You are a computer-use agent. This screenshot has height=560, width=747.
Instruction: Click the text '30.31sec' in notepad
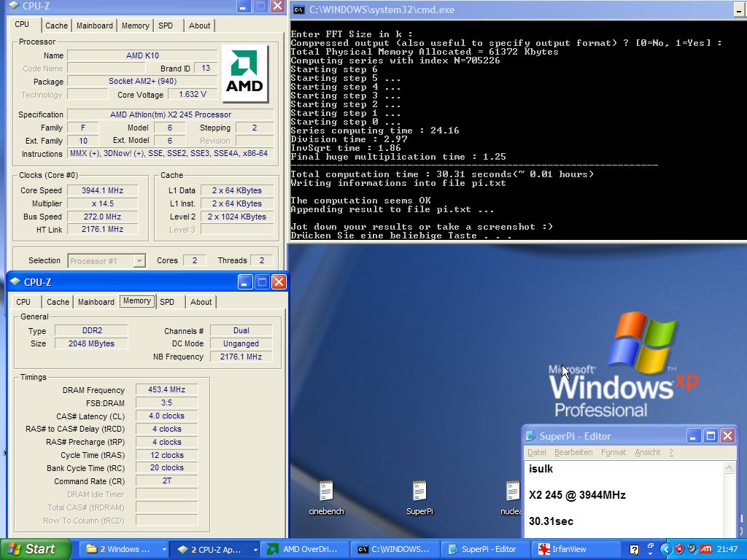[x=551, y=521]
